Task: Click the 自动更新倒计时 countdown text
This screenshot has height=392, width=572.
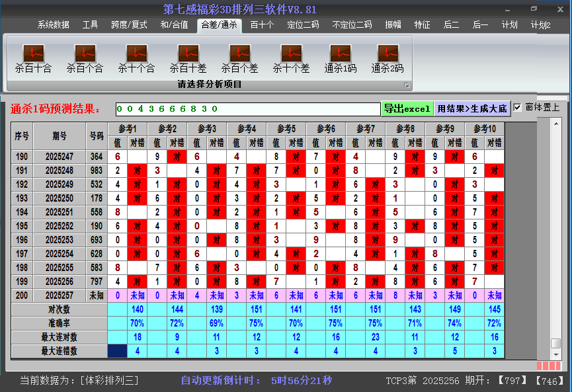Action: point(257,381)
